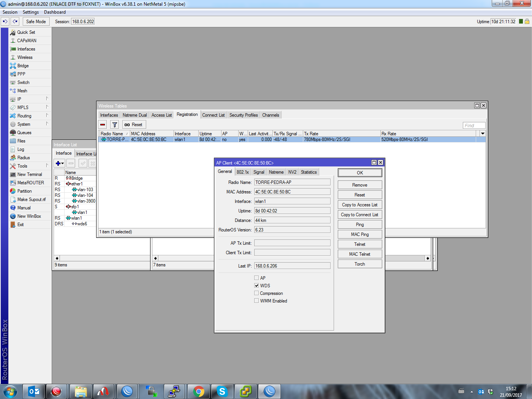Open Files in the sidebar
This screenshot has height=399, width=532.
click(x=21, y=141)
